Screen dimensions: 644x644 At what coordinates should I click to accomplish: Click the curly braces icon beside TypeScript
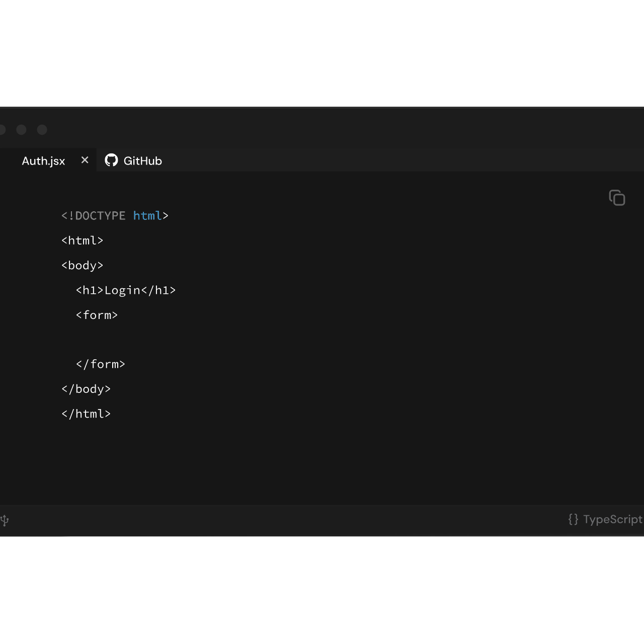click(573, 519)
